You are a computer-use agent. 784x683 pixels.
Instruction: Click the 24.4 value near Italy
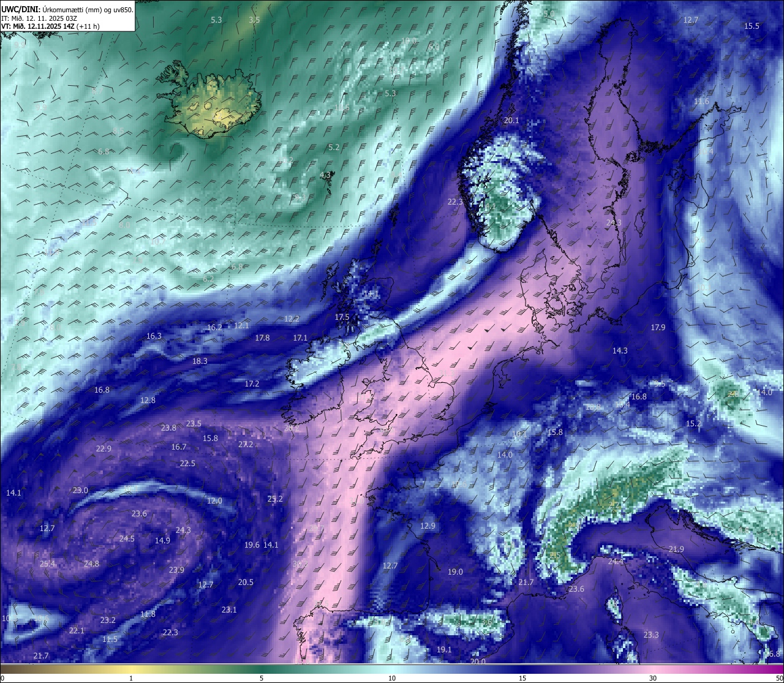(x=616, y=561)
